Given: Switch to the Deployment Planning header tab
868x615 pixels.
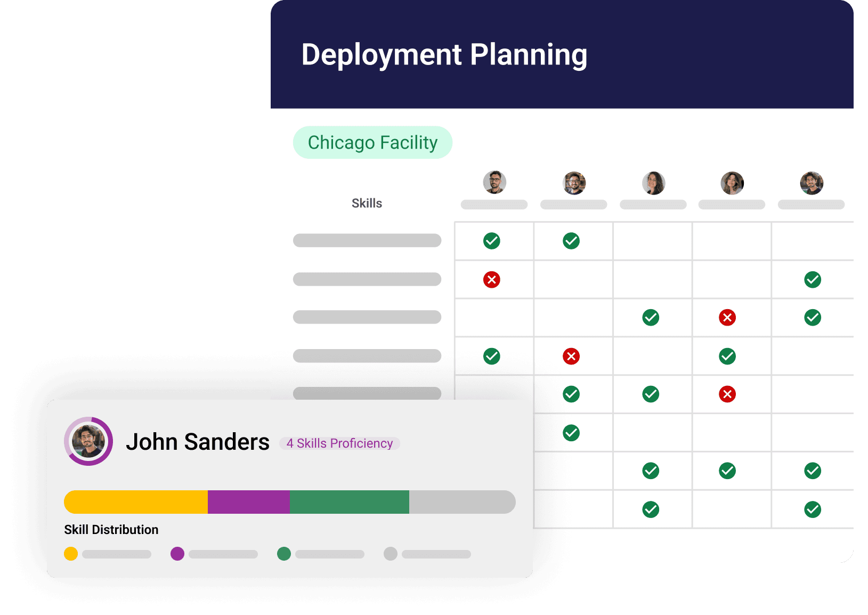Looking at the screenshot, I should tap(445, 54).
